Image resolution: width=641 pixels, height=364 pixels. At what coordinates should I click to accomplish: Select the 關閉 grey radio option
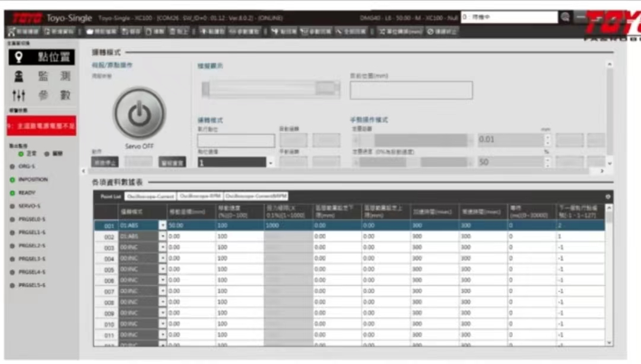click(x=47, y=154)
